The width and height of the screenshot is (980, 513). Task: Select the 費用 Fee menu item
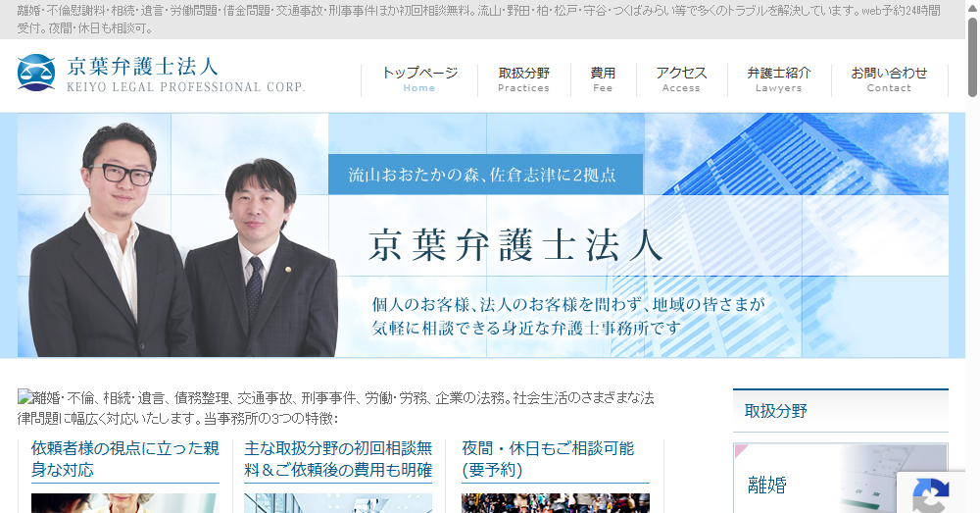[603, 79]
